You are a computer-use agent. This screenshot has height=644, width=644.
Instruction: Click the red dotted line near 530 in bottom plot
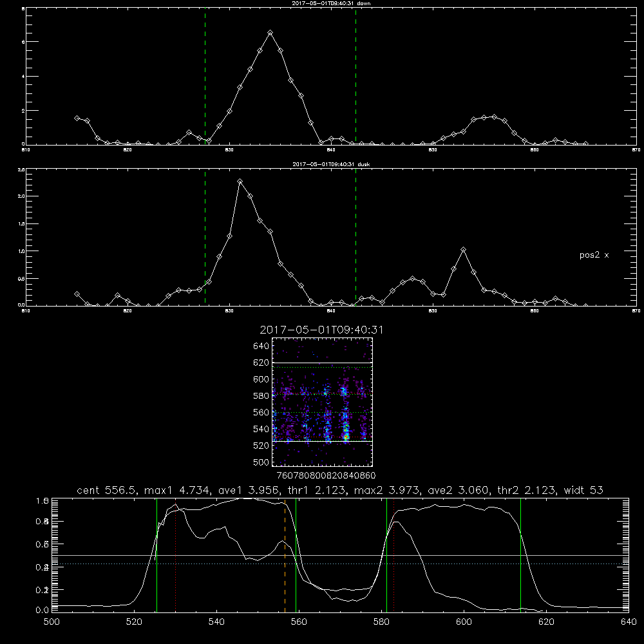[176, 555]
